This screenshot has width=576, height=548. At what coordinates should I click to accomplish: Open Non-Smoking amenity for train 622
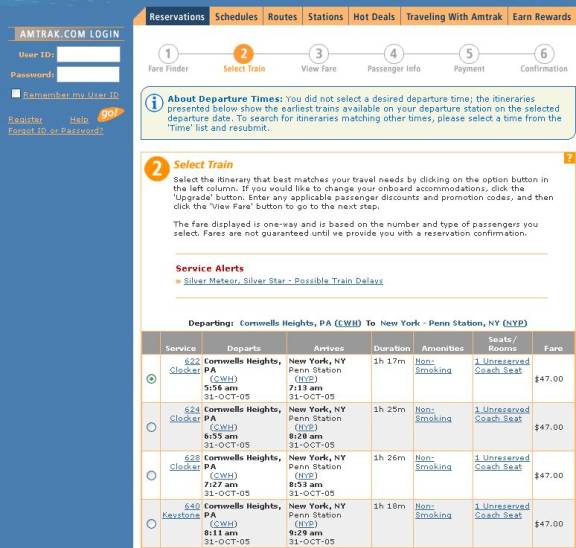pyautogui.click(x=433, y=365)
